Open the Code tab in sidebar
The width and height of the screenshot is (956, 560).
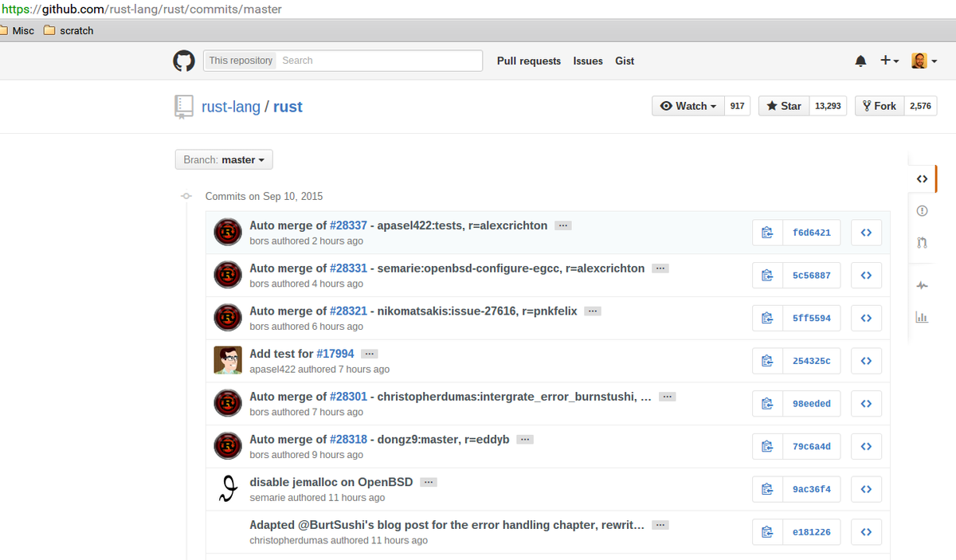tap(922, 179)
